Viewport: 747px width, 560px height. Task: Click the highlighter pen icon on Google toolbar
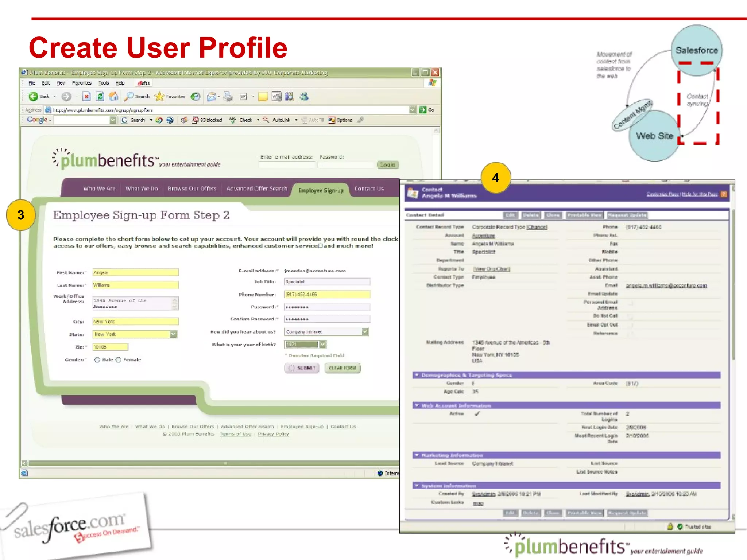coord(361,120)
